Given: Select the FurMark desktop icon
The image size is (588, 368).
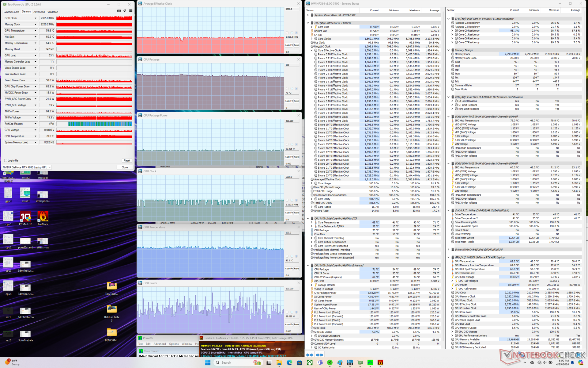Looking at the screenshot, I should 43,218.
